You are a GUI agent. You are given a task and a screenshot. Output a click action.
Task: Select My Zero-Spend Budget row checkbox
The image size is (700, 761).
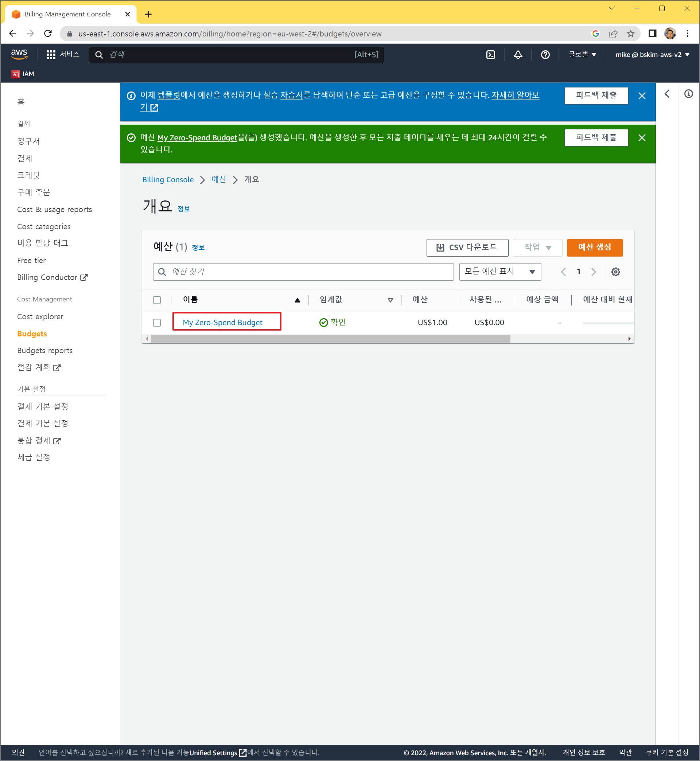point(157,323)
